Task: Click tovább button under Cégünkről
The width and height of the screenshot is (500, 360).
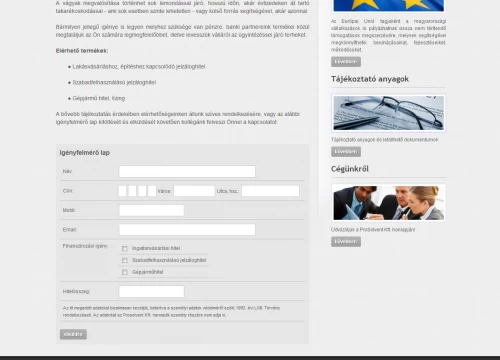Action: (346, 242)
